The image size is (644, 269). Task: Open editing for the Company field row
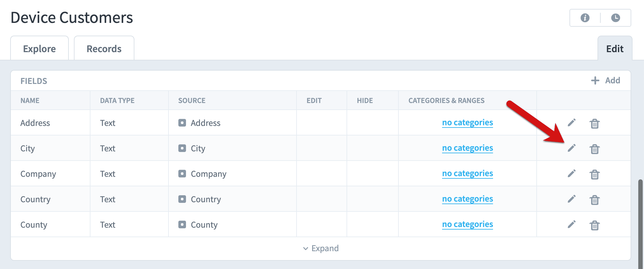[572, 173]
